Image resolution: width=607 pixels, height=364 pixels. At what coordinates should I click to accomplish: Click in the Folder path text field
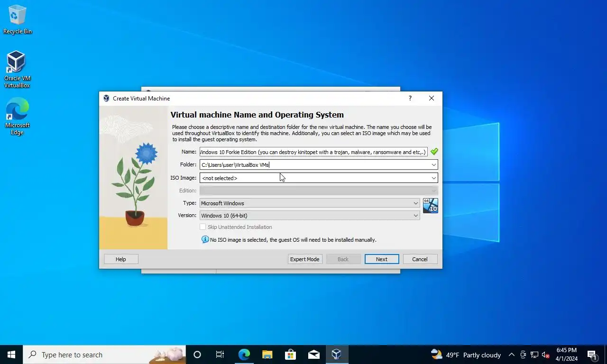314,165
